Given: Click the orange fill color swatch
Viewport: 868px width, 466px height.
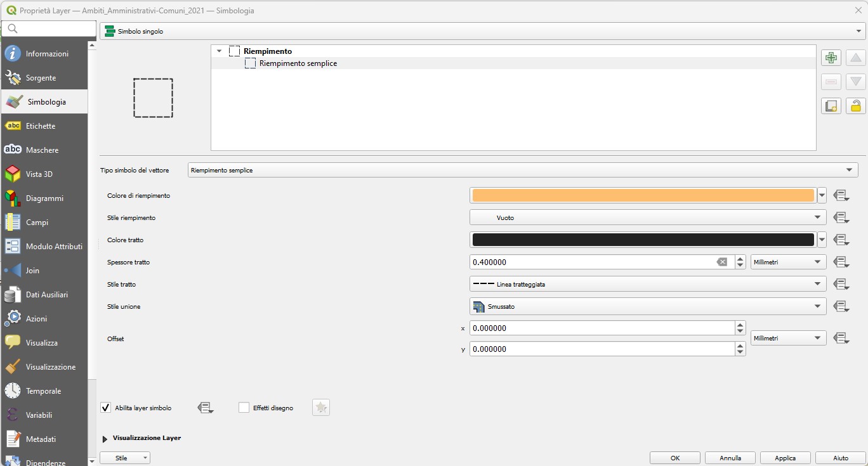Looking at the screenshot, I should coord(643,196).
